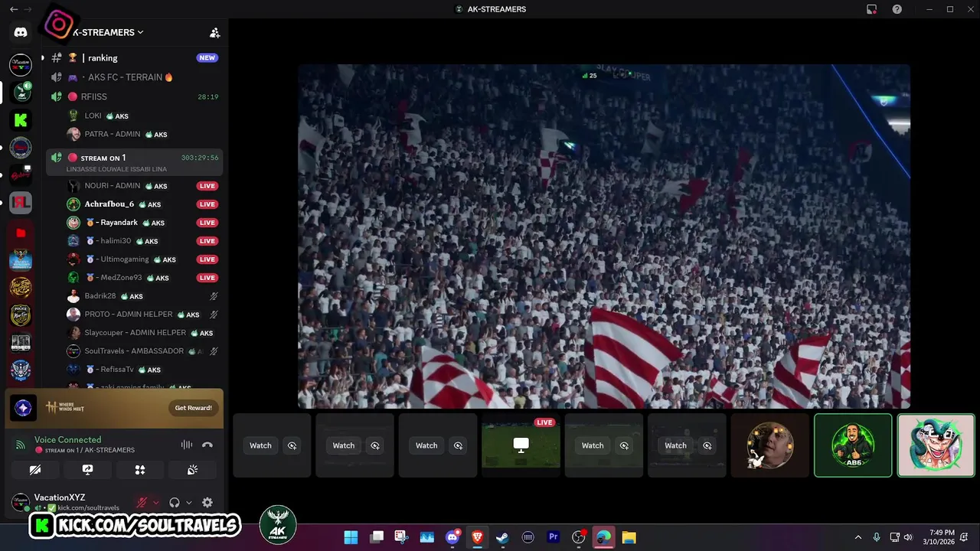980x551 pixels.
Task: Join the AKS FC - TERRAIN voice channel
Action: [x=135, y=77]
